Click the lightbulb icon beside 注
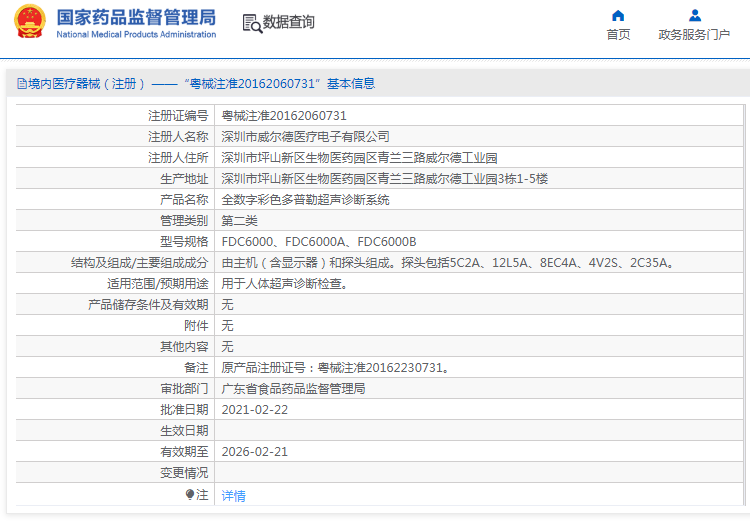 190,494
